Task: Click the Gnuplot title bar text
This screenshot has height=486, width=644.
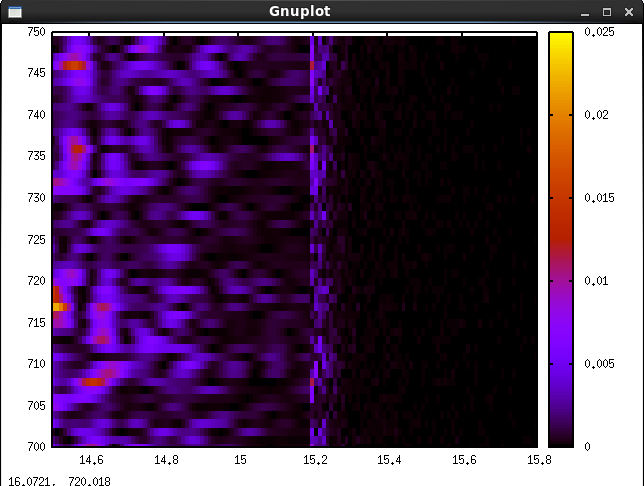Action: click(x=299, y=12)
